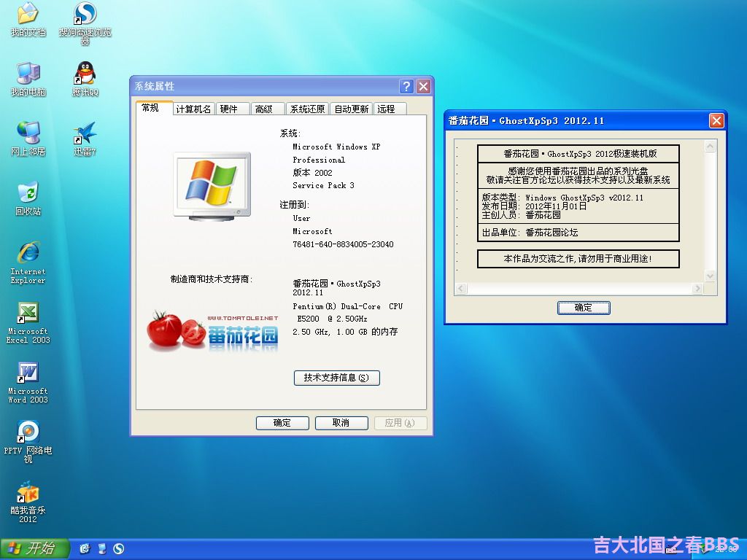This screenshot has height=560, width=747.
Task: Click the show desktop quick launch icon
Action: coord(101,548)
